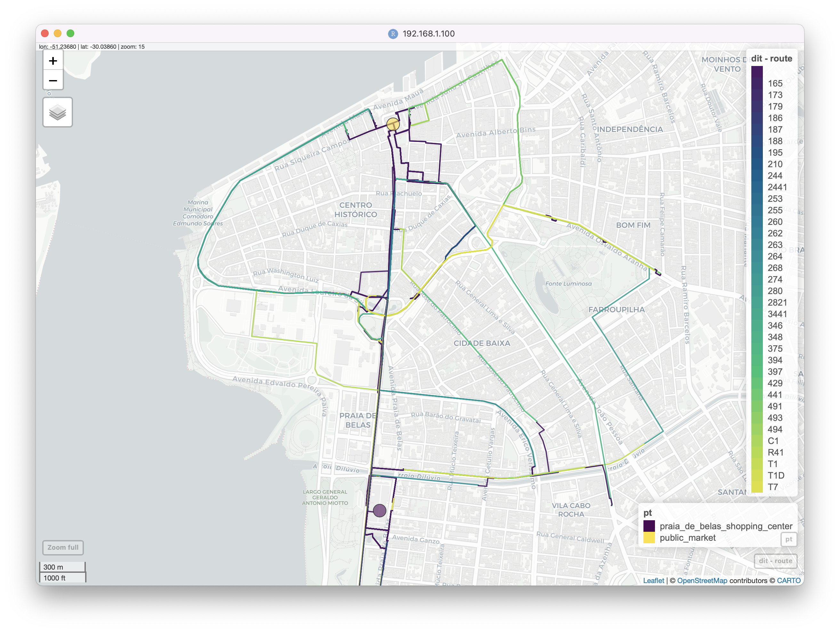This screenshot has width=840, height=633.
Task: Click the public_market yellow legend swatch
Action: click(649, 538)
